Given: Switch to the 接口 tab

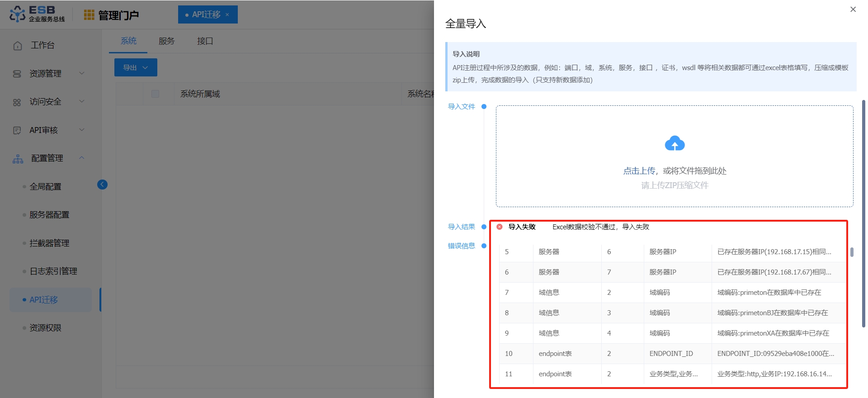Looking at the screenshot, I should coord(205,41).
